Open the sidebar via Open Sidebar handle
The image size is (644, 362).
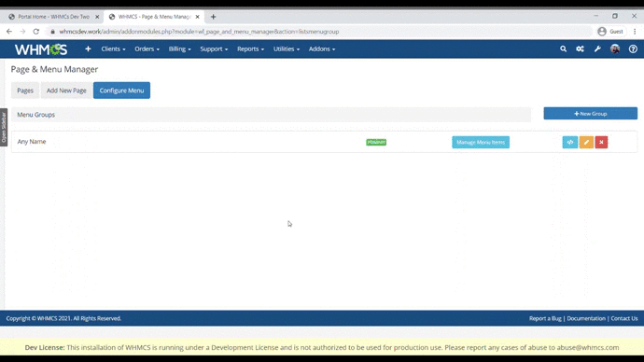point(4,127)
